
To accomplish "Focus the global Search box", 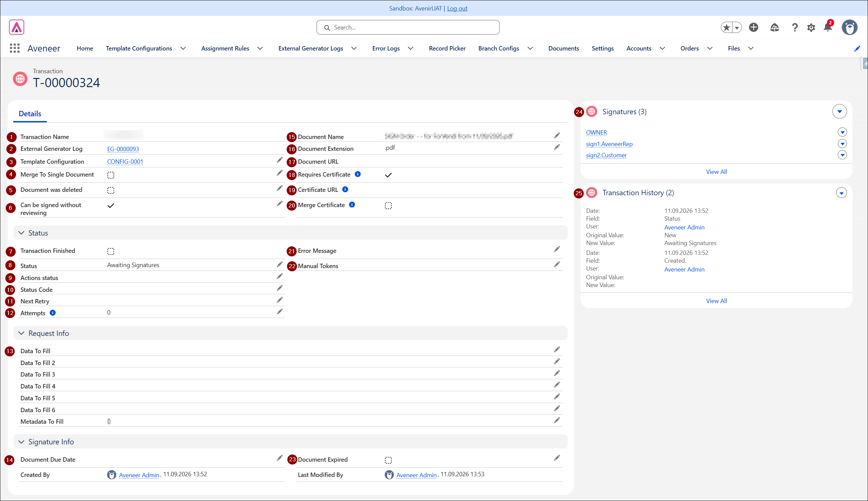I will click(408, 27).
